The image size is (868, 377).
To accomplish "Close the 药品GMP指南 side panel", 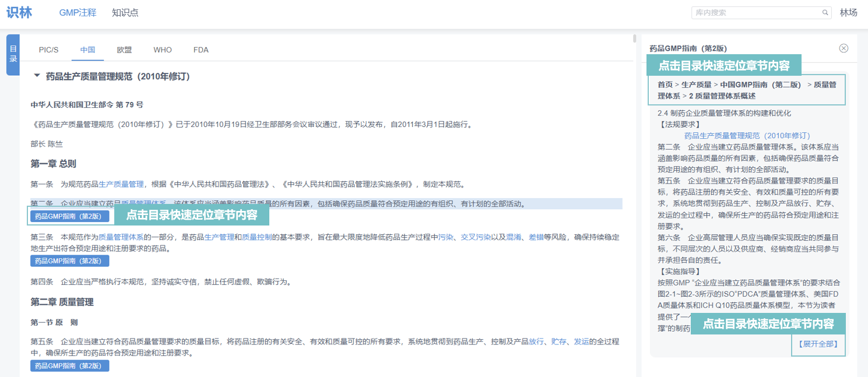I will [x=844, y=48].
